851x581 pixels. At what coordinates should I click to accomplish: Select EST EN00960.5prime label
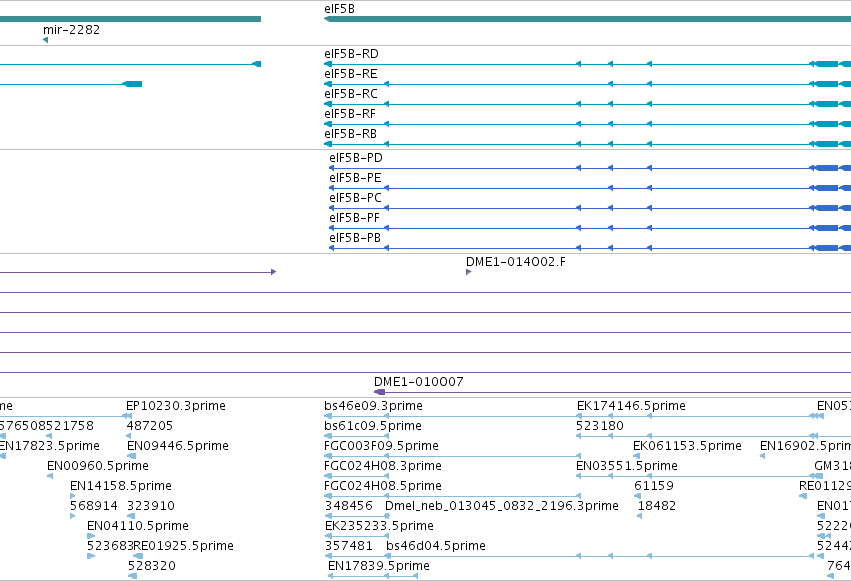tap(98, 466)
